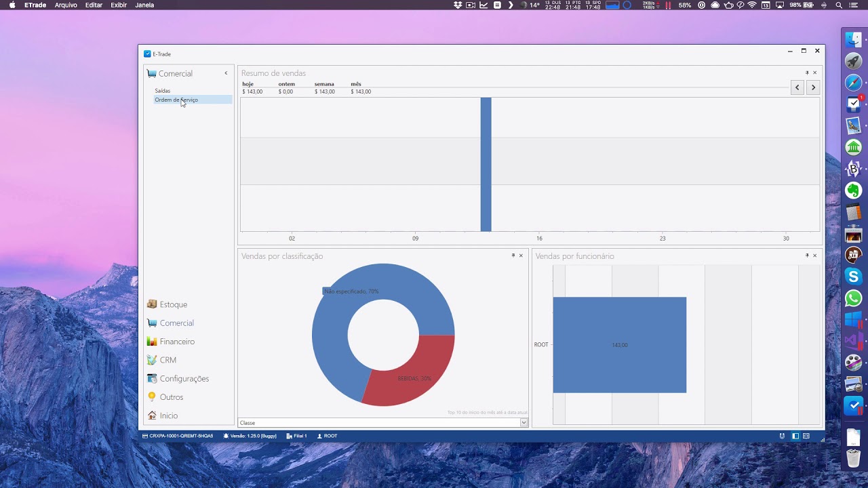Open the Arquivo menu

pyautogui.click(x=66, y=5)
